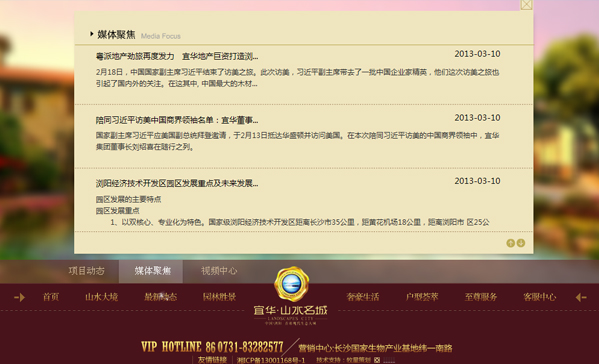Switch to the 项目动态 tab
599x364 pixels.
pos(86,271)
